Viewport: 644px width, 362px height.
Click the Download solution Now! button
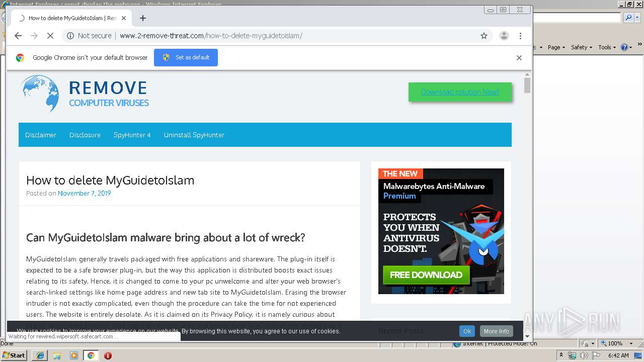460,92
